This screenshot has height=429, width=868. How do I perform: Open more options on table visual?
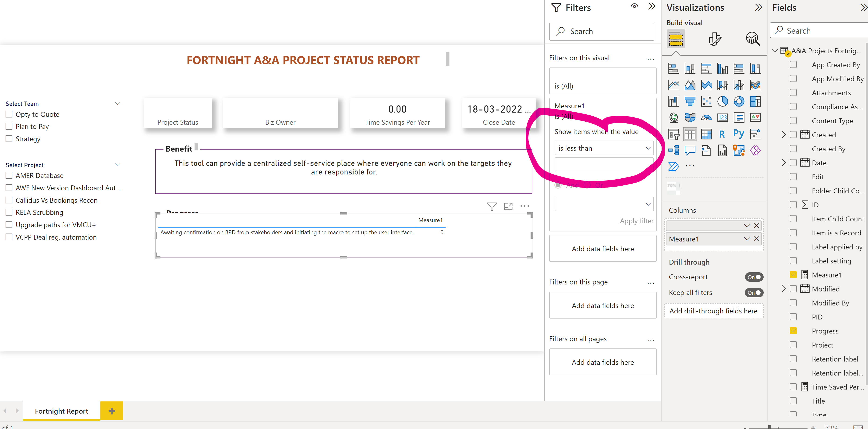pyautogui.click(x=524, y=206)
